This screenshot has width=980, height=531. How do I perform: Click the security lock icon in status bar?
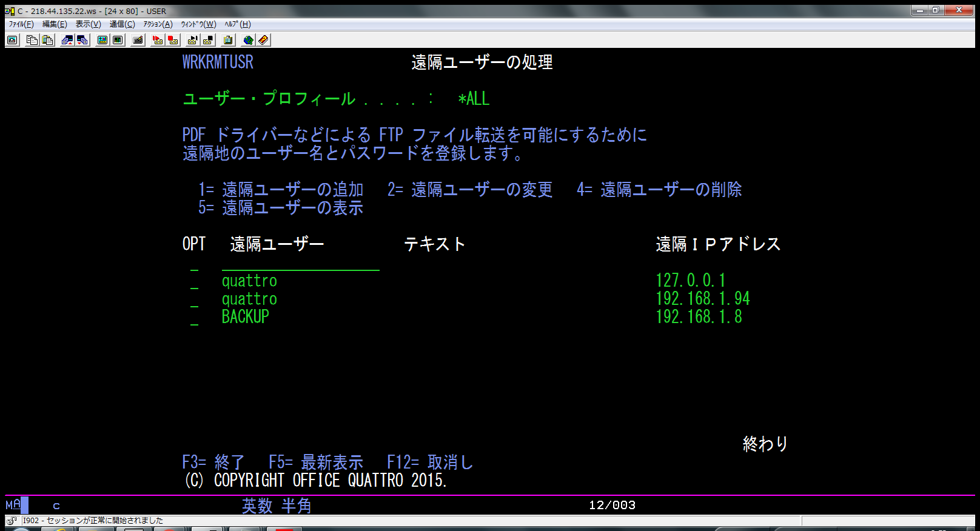(x=12, y=521)
